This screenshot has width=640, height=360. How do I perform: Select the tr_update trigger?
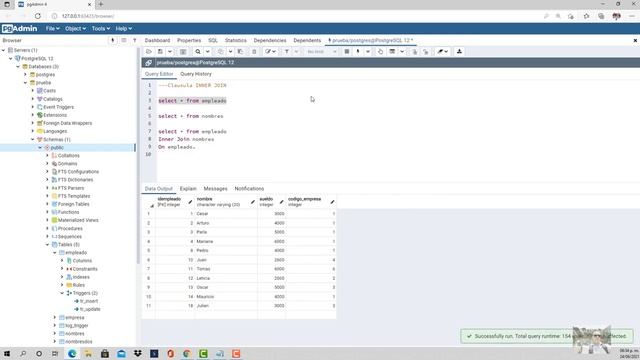point(90,309)
